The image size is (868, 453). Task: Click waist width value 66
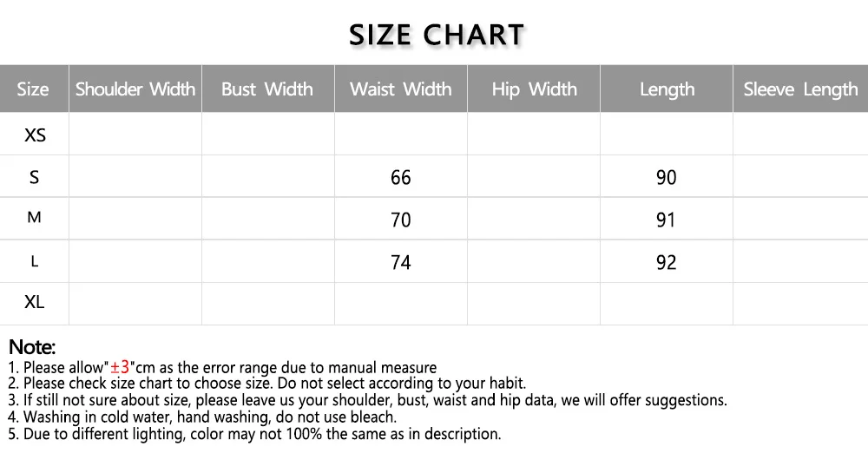click(x=400, y=178)
